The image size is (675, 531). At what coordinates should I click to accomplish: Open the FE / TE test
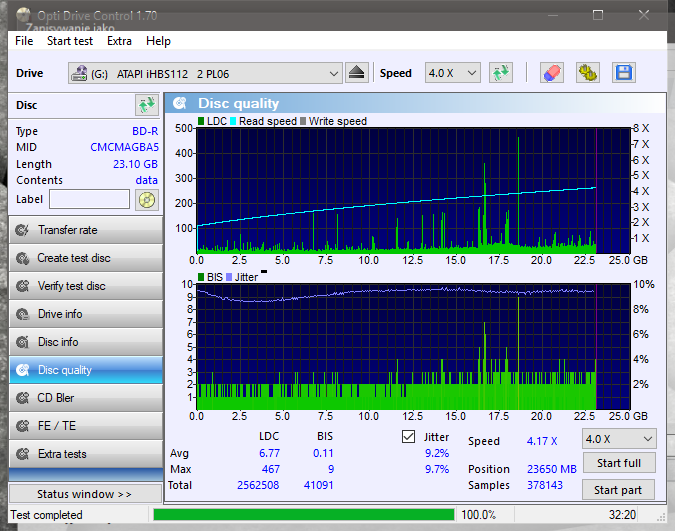pyautogui.click(x=86, y=426)
